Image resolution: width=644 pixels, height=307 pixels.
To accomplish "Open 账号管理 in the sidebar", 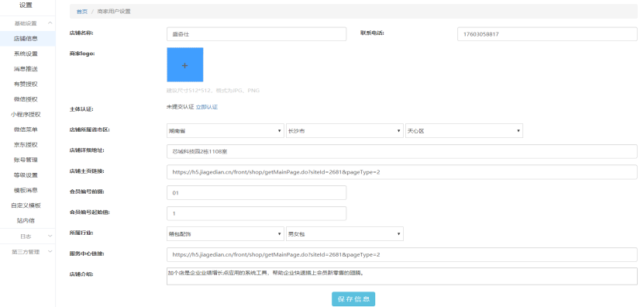I will tap(26, 160).
